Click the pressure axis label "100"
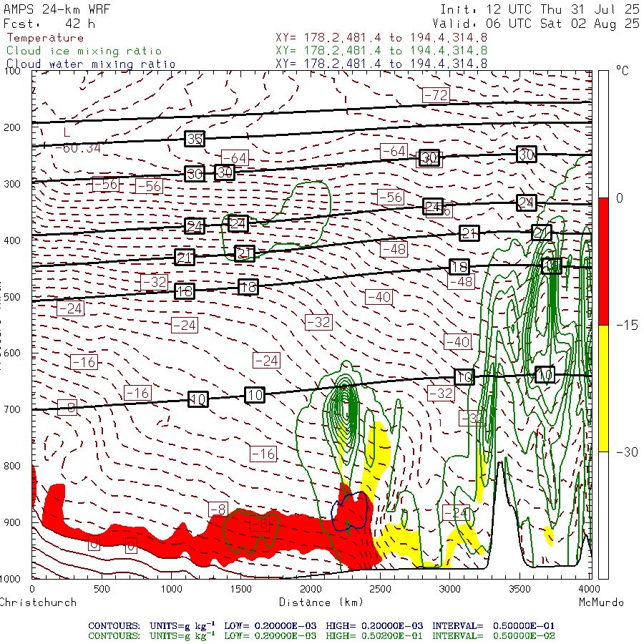 [x=12, y=71]
